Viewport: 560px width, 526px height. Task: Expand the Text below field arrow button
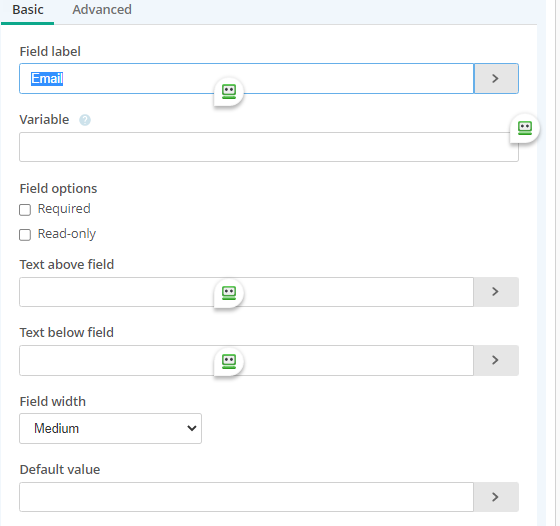(x=496, y=360)
